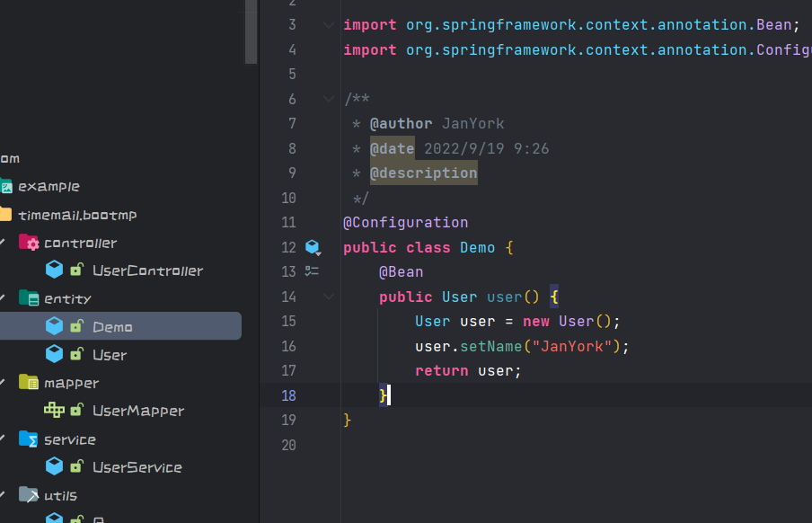This screenshot has height=523, width=812.
Task: Click the mapper folder icon
Action: [29, 382]
